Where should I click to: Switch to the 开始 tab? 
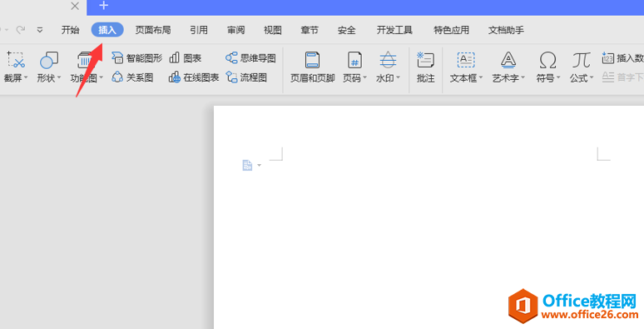tap(70, 30)
